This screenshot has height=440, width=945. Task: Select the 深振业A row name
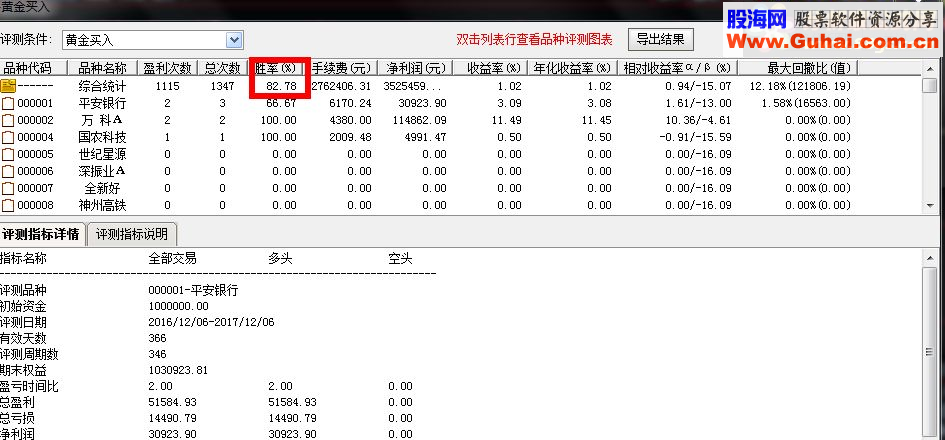pos(102,171)
